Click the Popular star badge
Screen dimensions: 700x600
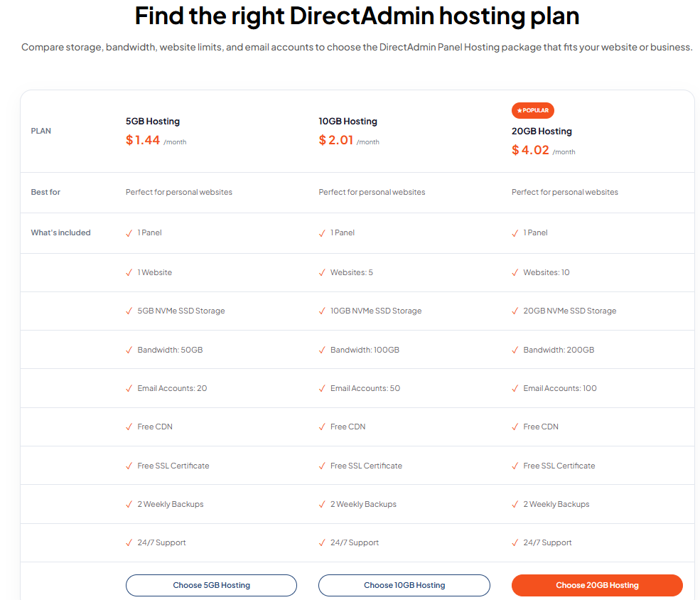point(532,110)
